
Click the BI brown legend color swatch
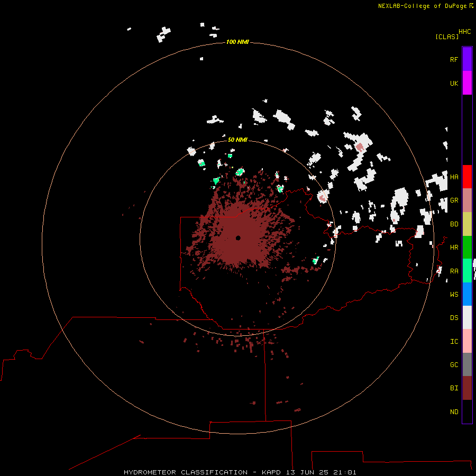pyautogui.click(x=467, y=388)
